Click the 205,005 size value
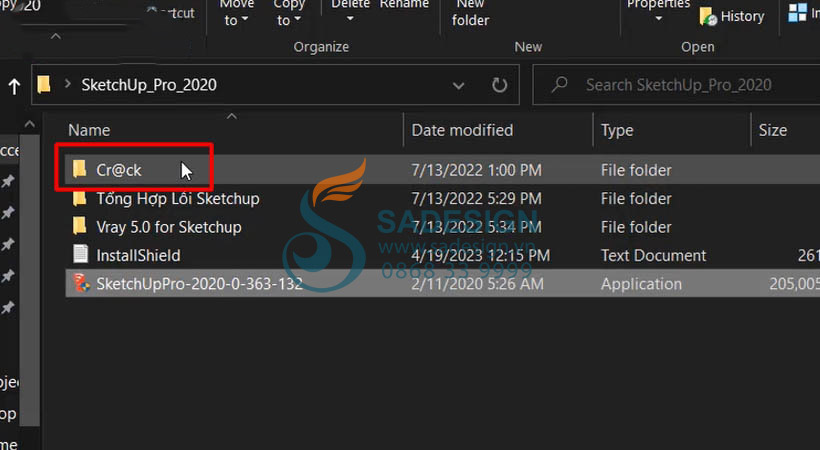The image size is (820, 450). coord(794,284)
